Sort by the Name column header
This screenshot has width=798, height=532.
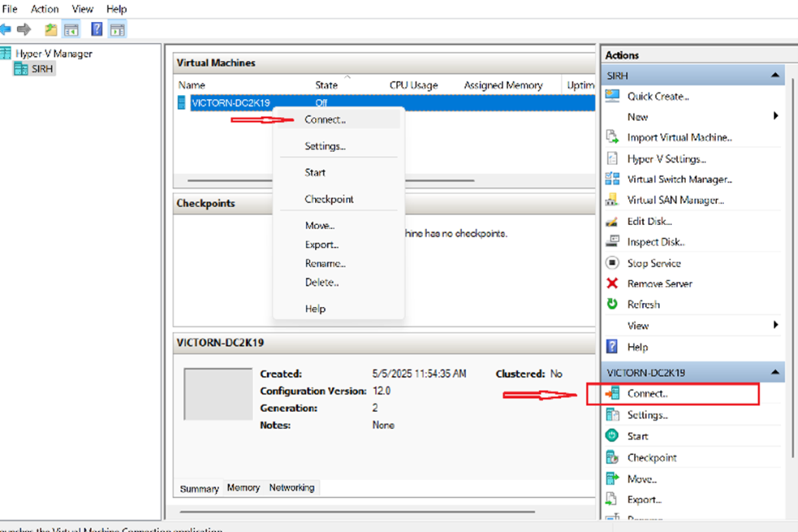(x=192, y=85)
